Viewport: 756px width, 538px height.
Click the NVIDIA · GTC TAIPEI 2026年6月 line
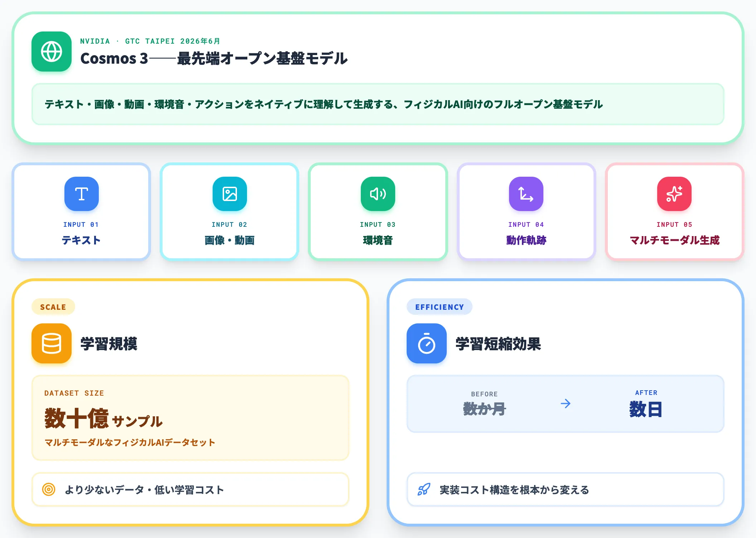150,41
